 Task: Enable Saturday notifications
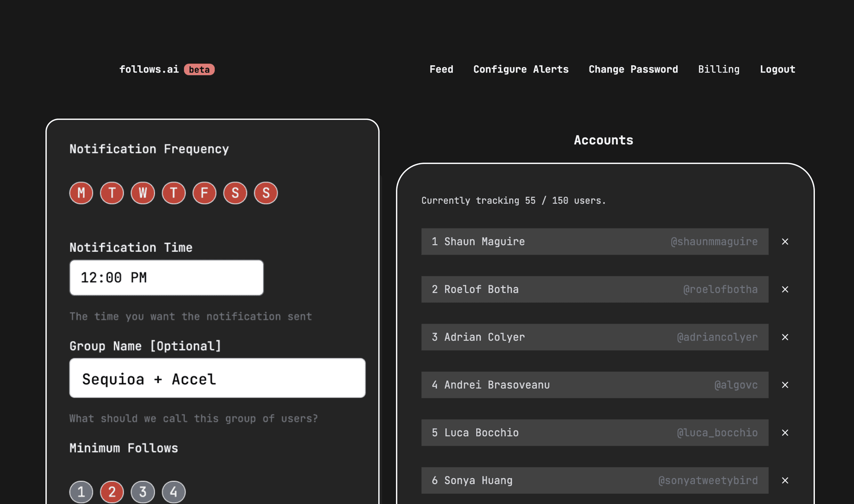[x=235, y=193]
